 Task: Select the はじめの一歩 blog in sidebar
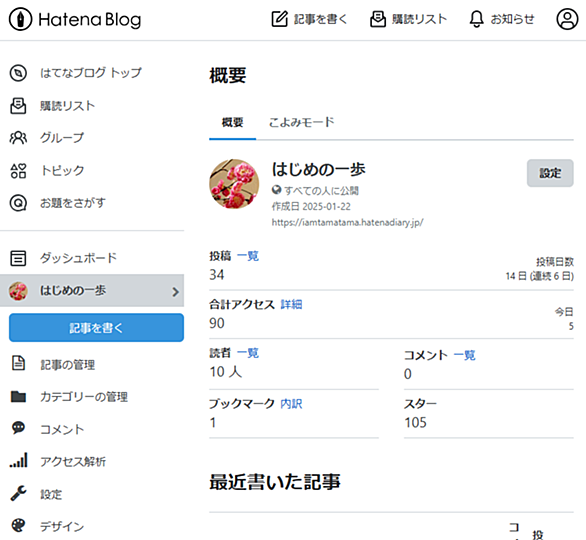click(92, 291)
